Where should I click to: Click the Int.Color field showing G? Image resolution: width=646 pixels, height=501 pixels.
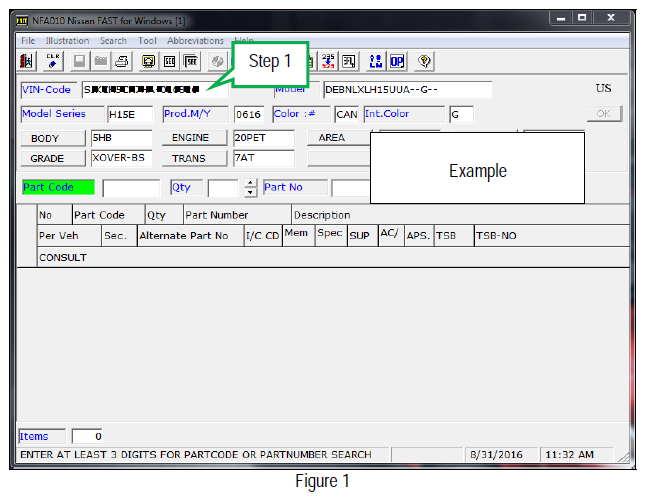(461, 114)
